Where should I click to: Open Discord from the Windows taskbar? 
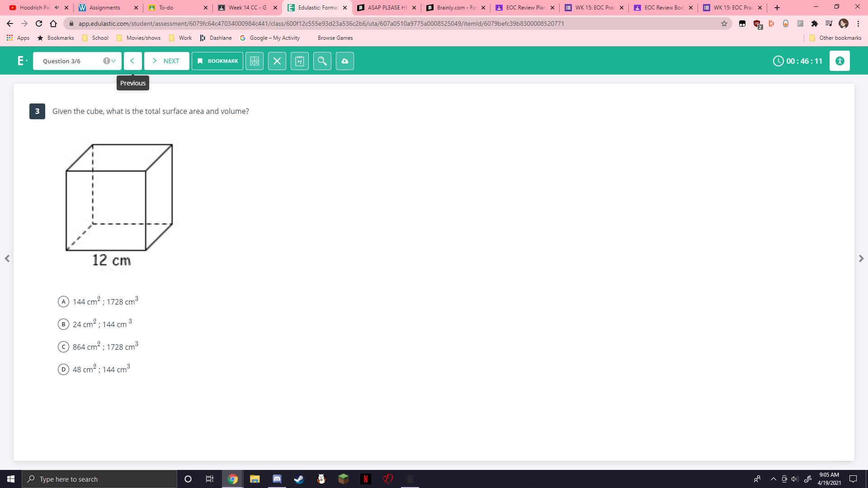(x=277, y=479)
